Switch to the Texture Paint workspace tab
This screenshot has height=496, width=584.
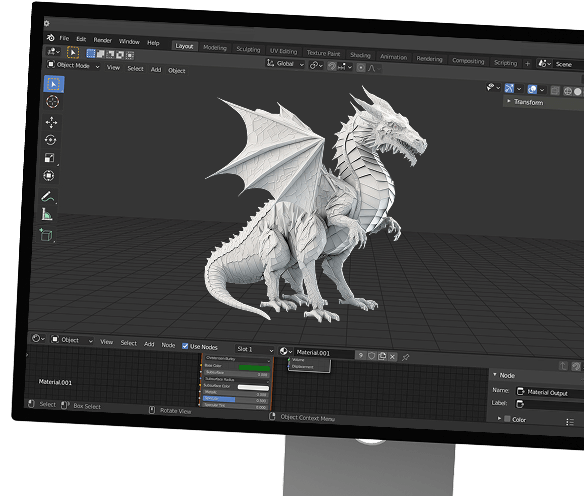pyautogui.click(x=323, y=53)
